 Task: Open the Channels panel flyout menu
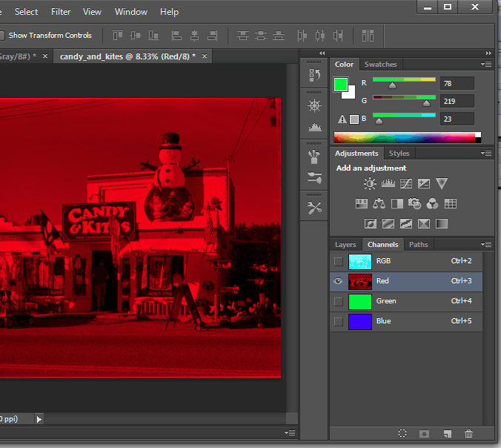486,244
